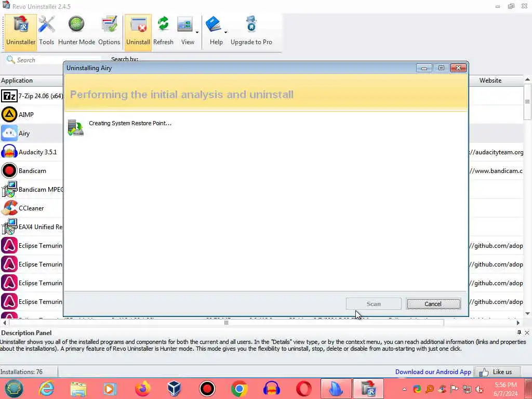Screen dimensions: 532x399
Task: Launch Google Chrome from the taskbar
Action: click(x=239, y=389)
